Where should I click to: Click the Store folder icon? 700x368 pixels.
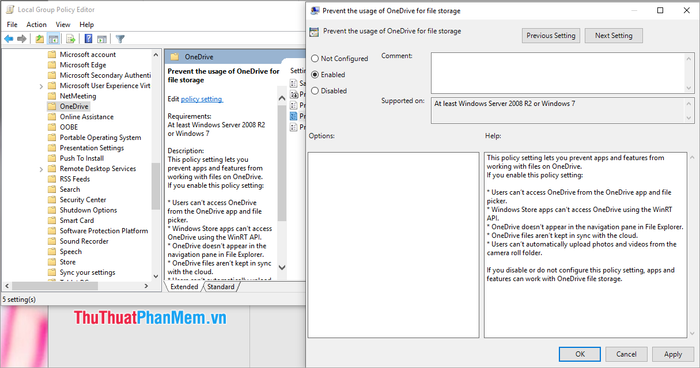pos(52,262)
